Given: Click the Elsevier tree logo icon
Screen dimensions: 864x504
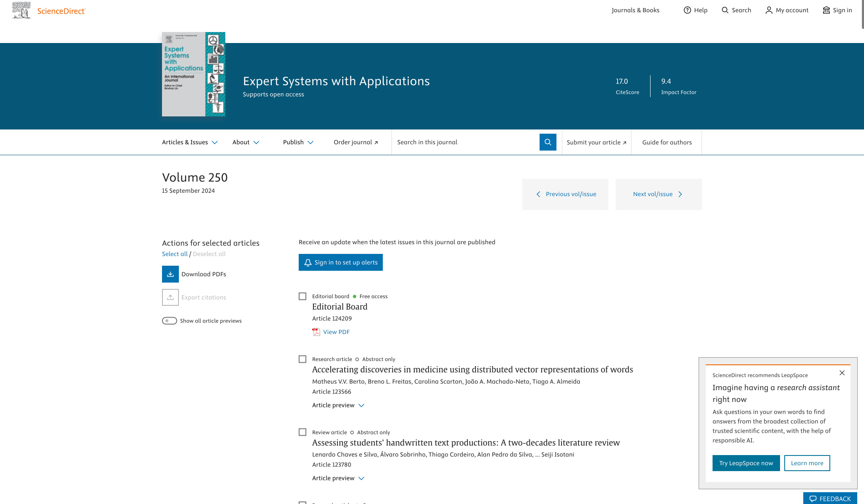Looking at the screenshot, I should coord(22,10).
